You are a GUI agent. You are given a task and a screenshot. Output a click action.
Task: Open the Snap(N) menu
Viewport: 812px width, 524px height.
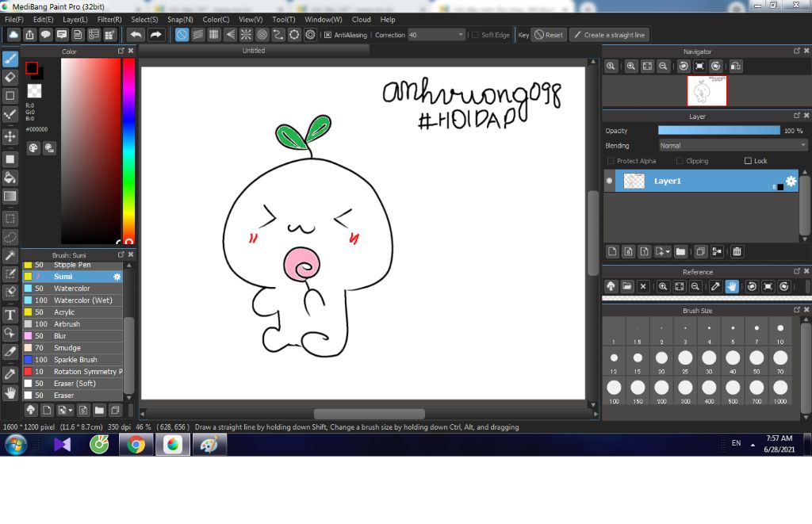[x=180, y=19]
